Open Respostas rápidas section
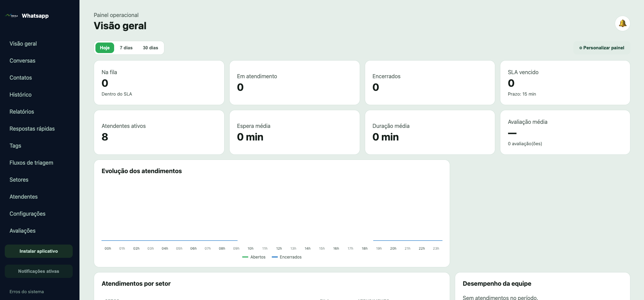 pyautogui.click(x=32, y=129)
